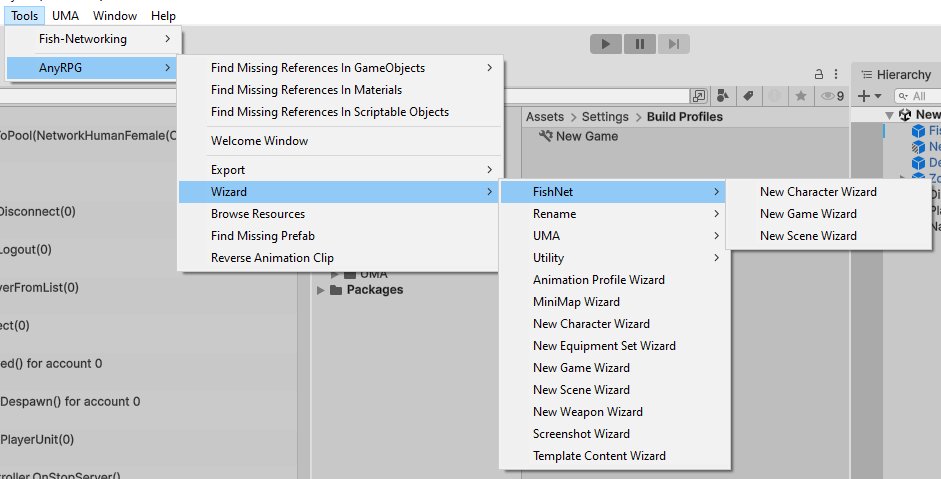Expand the Rename submenu
This screenshot has height=479, width=941.
[615, 214]
